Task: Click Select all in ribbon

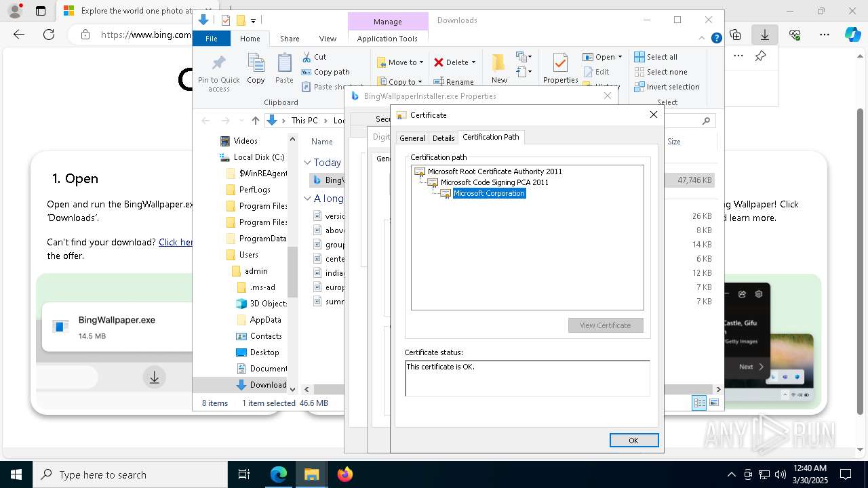Action: (656, 57)
